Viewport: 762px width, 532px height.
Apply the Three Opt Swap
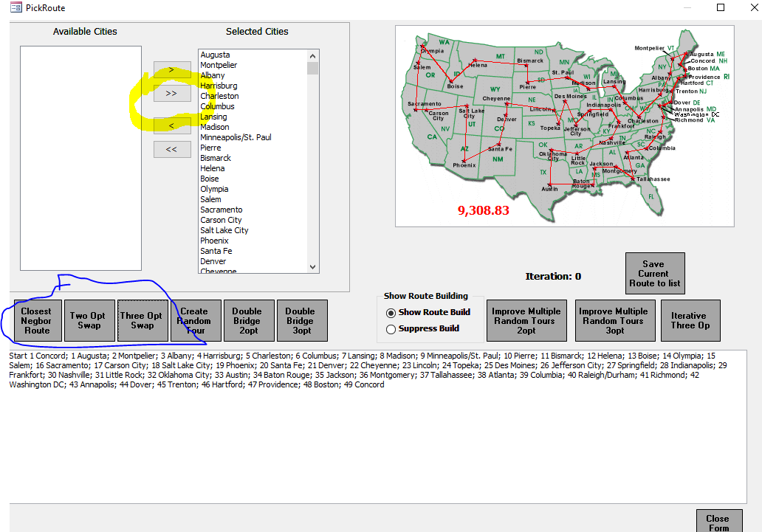tap(143, 321)
